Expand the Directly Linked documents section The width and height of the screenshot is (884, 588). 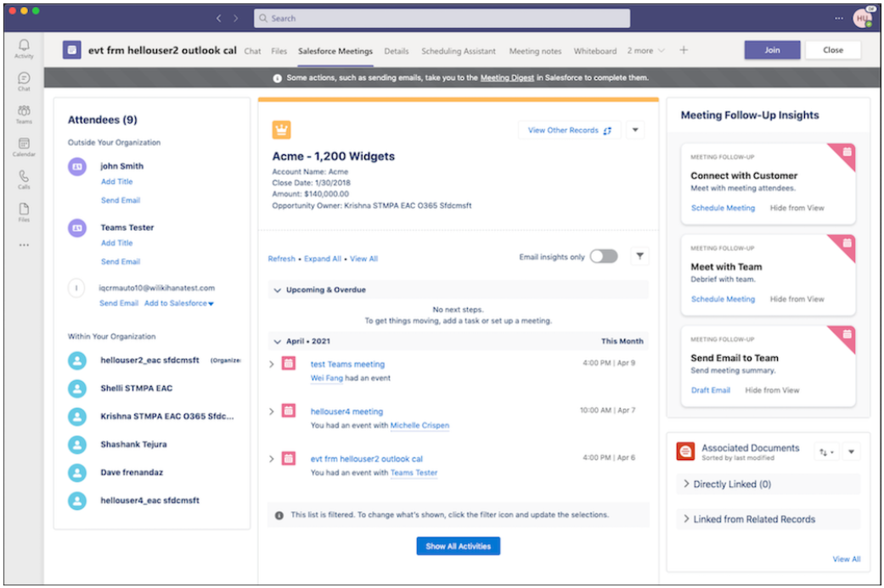tap(687, 484)
